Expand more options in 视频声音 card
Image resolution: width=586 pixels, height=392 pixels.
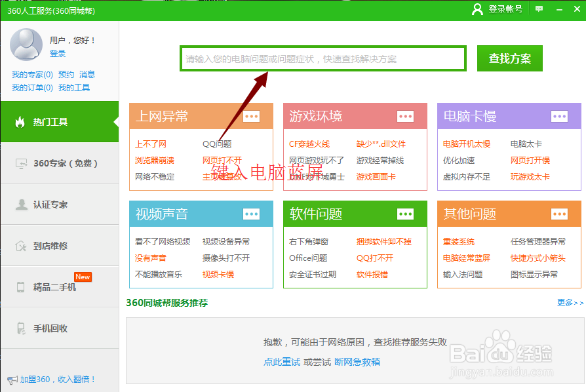coord(251,214)
